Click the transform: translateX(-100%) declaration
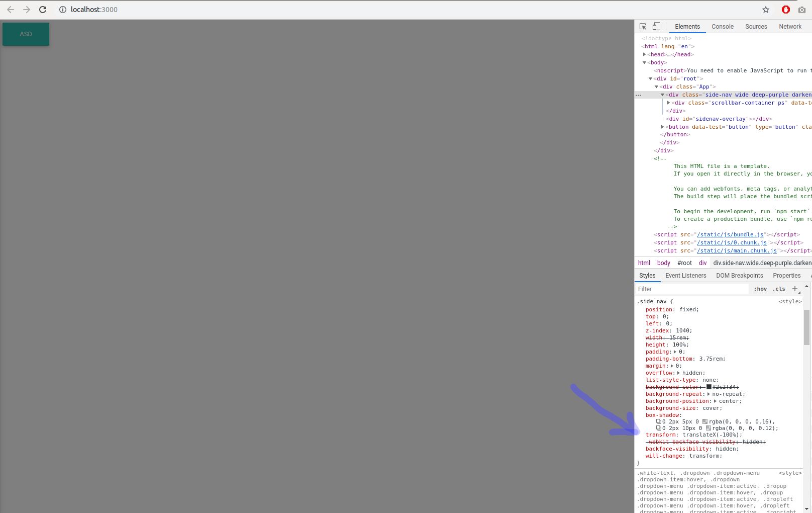The image size is (812, 513). pyautogui.click(x=694, y=435)
